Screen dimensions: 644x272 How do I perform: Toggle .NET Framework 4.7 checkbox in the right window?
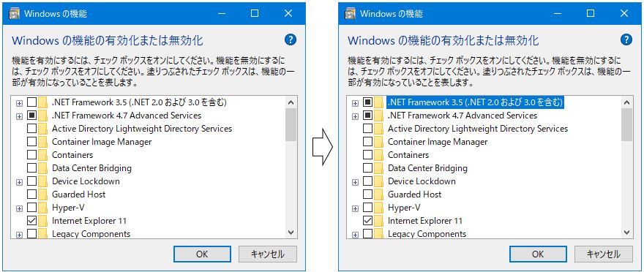click(x=367, y=116)
